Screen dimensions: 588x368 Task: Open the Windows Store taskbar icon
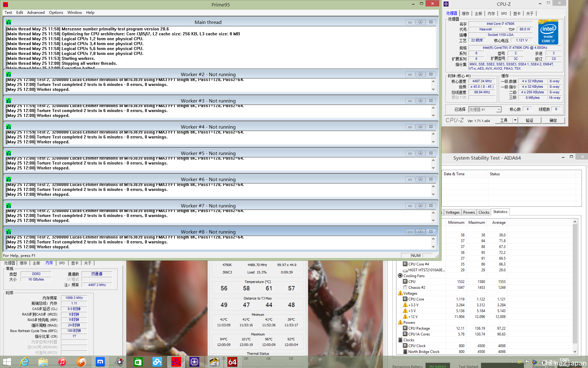click(138, 362)
